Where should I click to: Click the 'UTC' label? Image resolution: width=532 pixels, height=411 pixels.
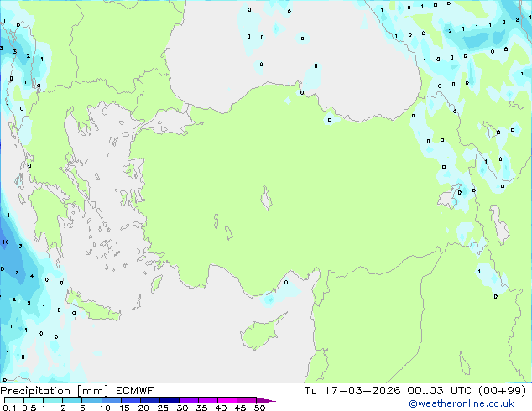tap(461, 391)
